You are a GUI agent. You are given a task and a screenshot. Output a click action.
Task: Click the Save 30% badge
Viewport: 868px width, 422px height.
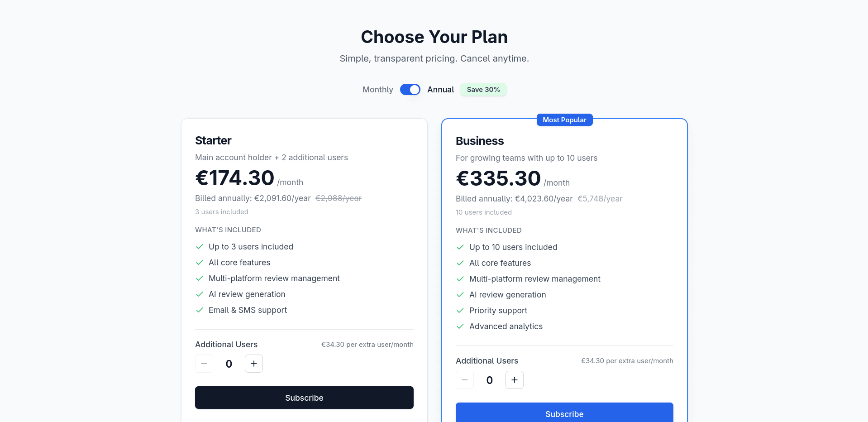[x=483, y=90]
